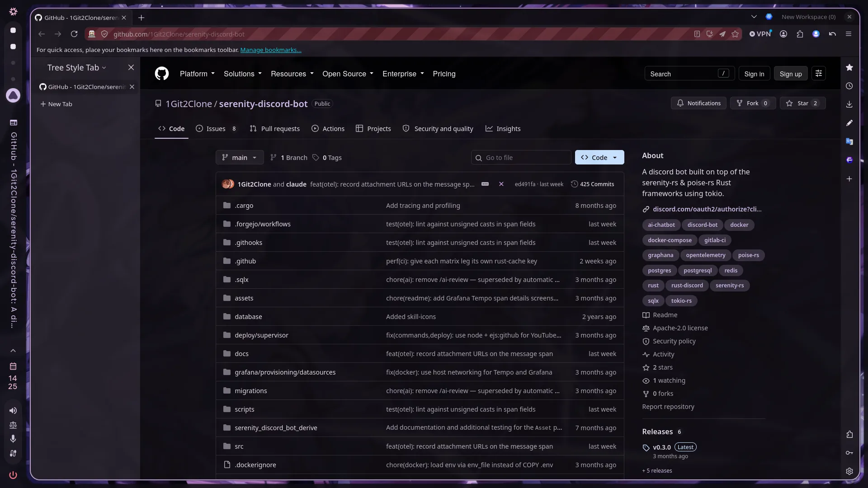Click the Sign in button
The width and height of the screenshot is (868, 488).
coord(754,74)
